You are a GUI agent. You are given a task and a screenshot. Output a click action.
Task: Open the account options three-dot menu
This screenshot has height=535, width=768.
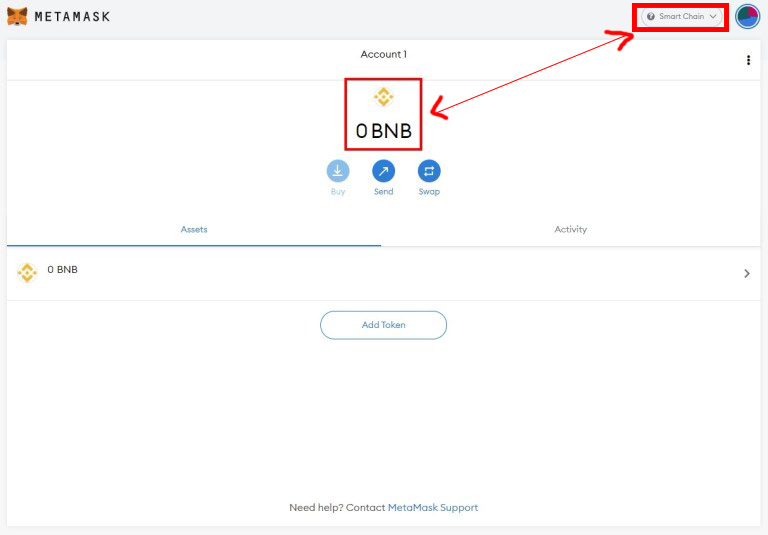pyautogui.click(x=748, y=60)
